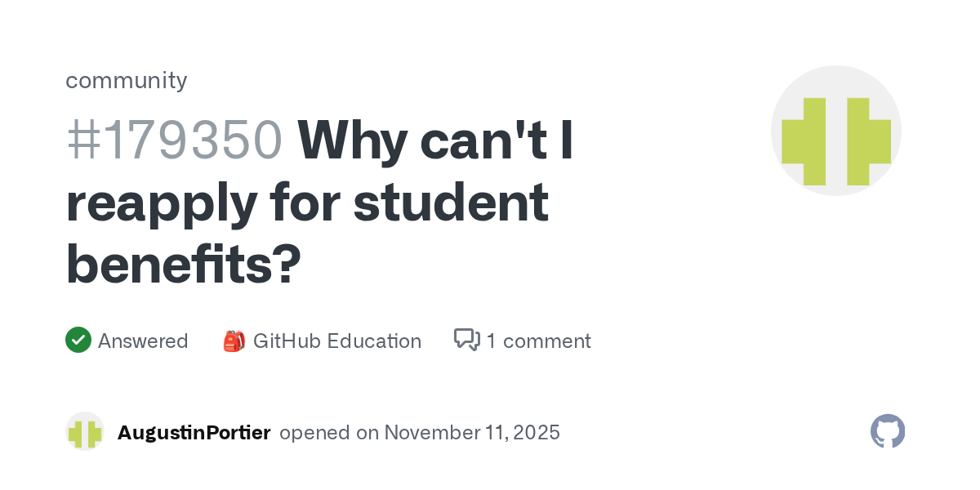The width and height of the screenshot is (980, 490).
Task: Select the GitHub Education category label
Action: pyautogui.click(x=337, y=341)
